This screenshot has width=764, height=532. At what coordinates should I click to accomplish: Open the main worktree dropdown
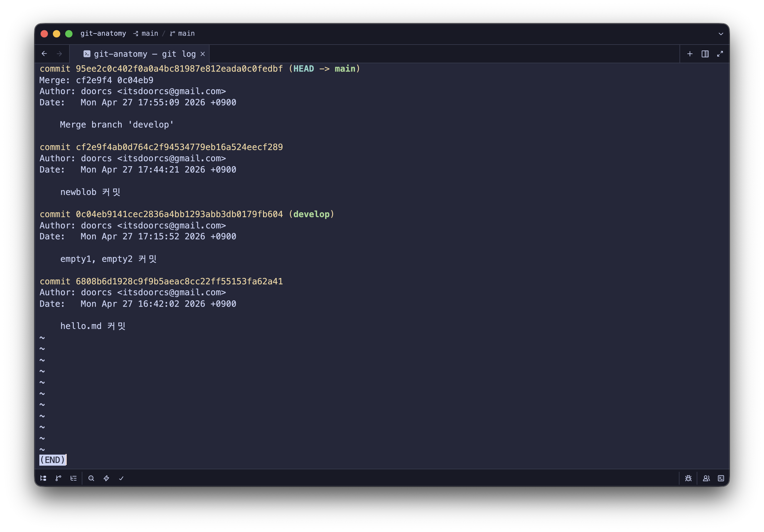pyautogui.click(x=146, y=33)
